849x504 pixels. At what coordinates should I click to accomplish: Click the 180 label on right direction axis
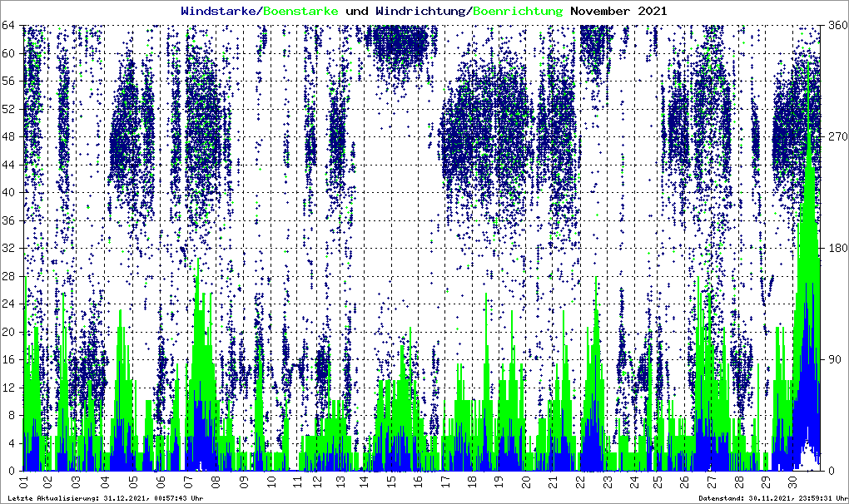835,248
